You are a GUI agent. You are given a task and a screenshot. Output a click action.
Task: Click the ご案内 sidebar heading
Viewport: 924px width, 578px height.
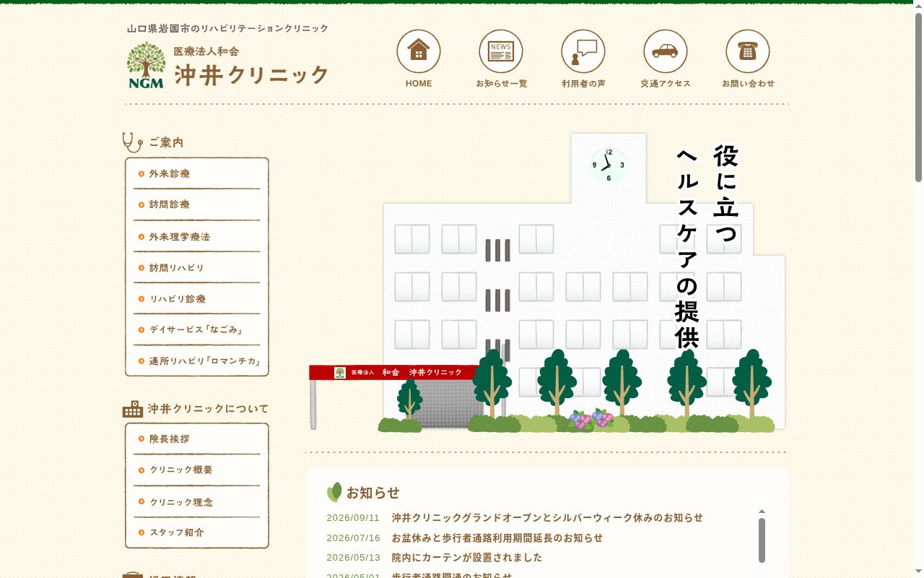(x=166, y=143)
